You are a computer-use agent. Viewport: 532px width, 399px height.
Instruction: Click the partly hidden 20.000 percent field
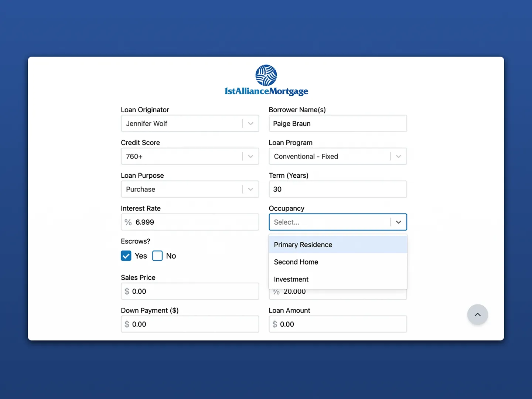tap(338, 294)
